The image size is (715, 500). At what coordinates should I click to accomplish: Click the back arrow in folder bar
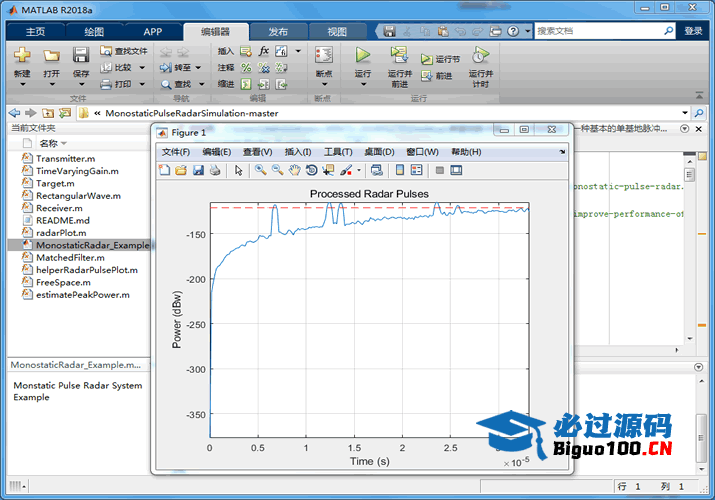tap(14, 113)
